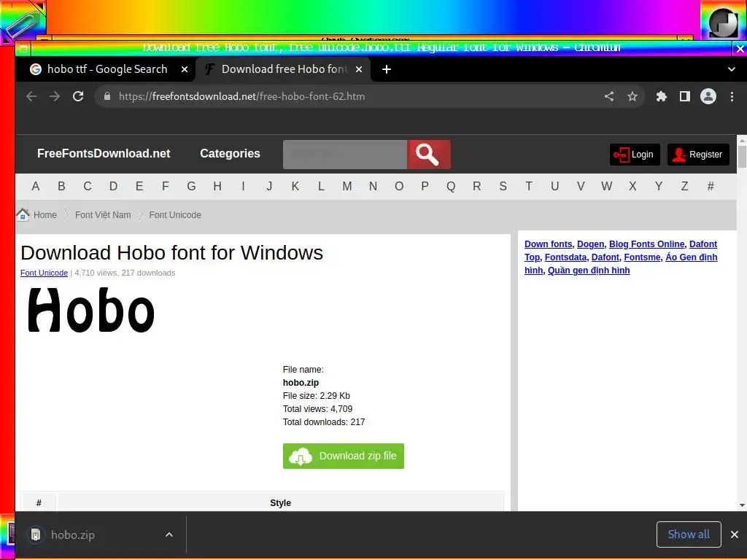
Task: Close the hobo ttf Google Search tab
Action: coord(185,69)
